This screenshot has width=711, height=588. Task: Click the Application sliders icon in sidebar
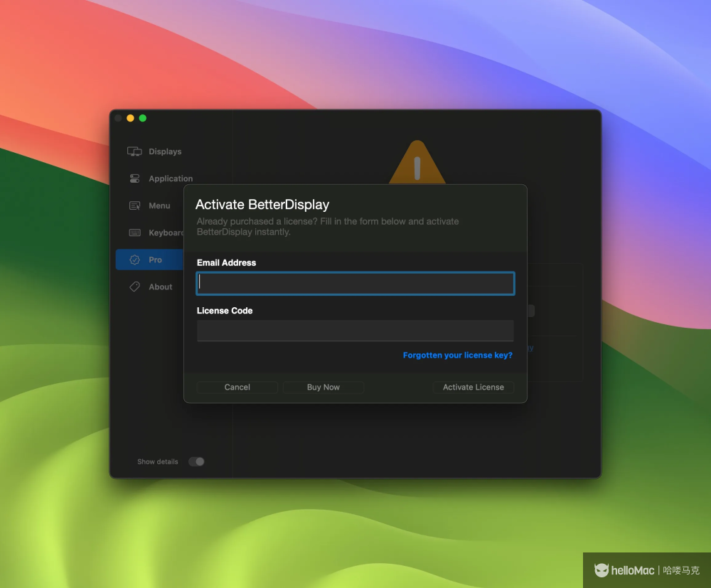[134, 178]
